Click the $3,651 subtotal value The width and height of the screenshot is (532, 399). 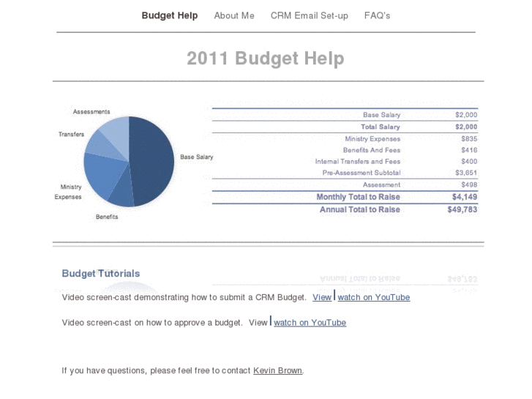[466, 173]
